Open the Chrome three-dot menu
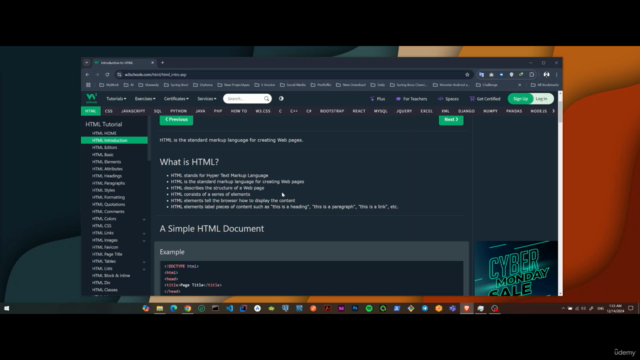Screen dimensions: 640x360 click(x=556, y=75)
